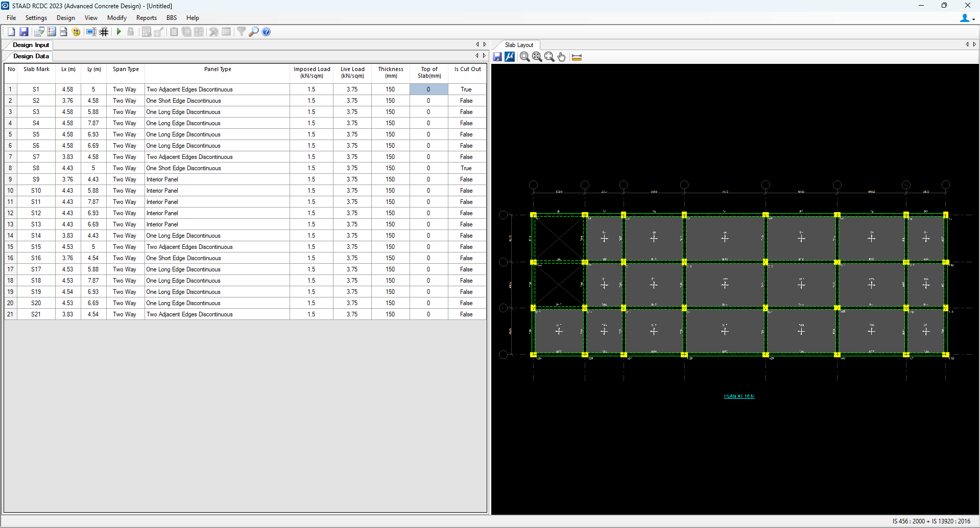Open the user account dropdown
Image resolution: width=980 pixels, height=528 pixels.
(967, 18)
